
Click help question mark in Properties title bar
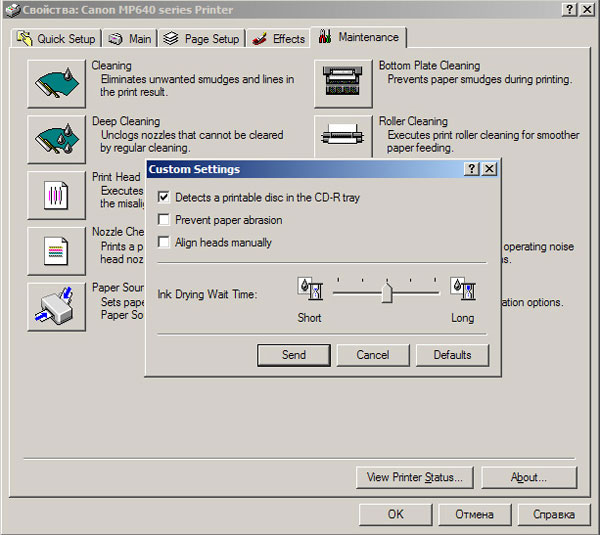coord(569,9)
